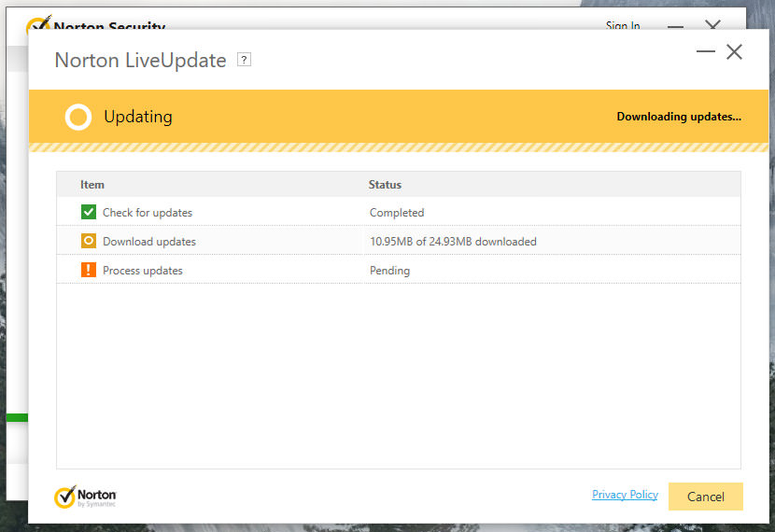Click the orange exclamation icon beside Process updates
Image resolution: width=775 pixels, height=532 pixels.
(x=89, y=270)
